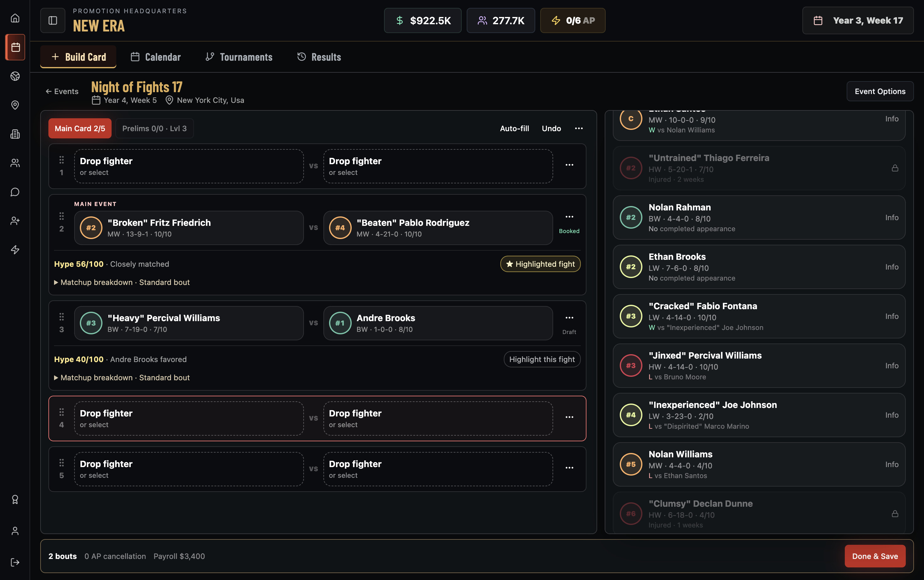This screenshot has width=924, height=580.
Task: Select the Prelims 0/0 Lvl 3 tab
Action: tap(154, 129)
